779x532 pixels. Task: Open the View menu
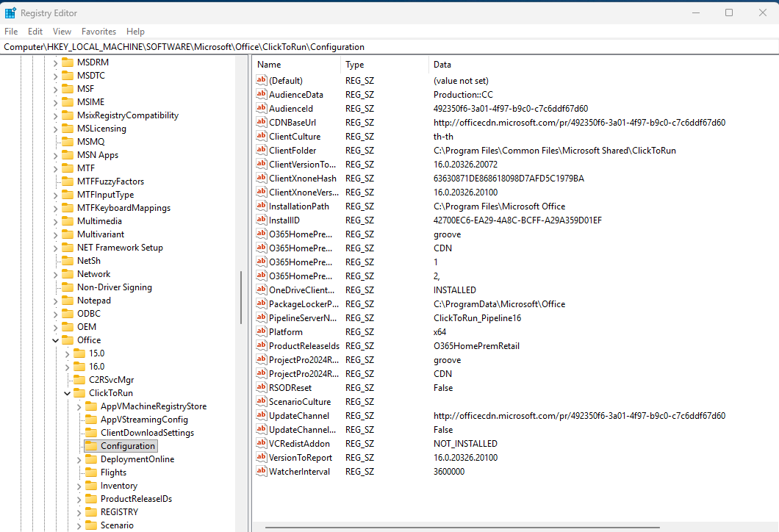62,32
